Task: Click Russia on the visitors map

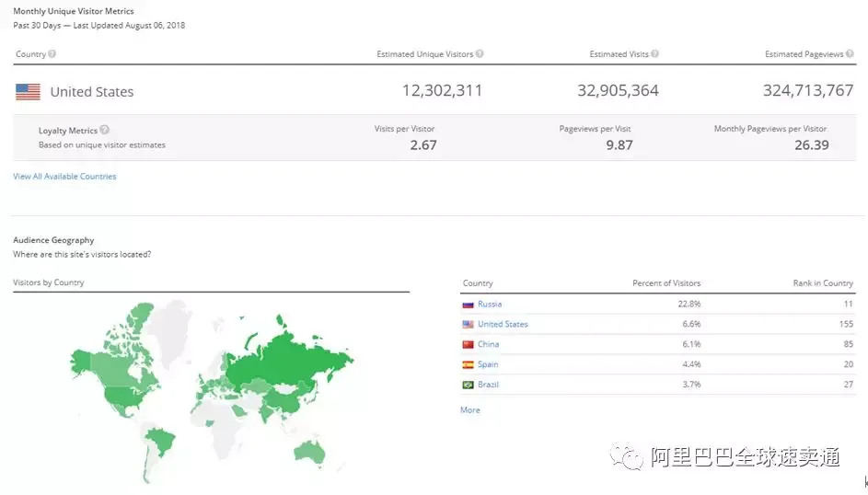Action: pos(288,360)
